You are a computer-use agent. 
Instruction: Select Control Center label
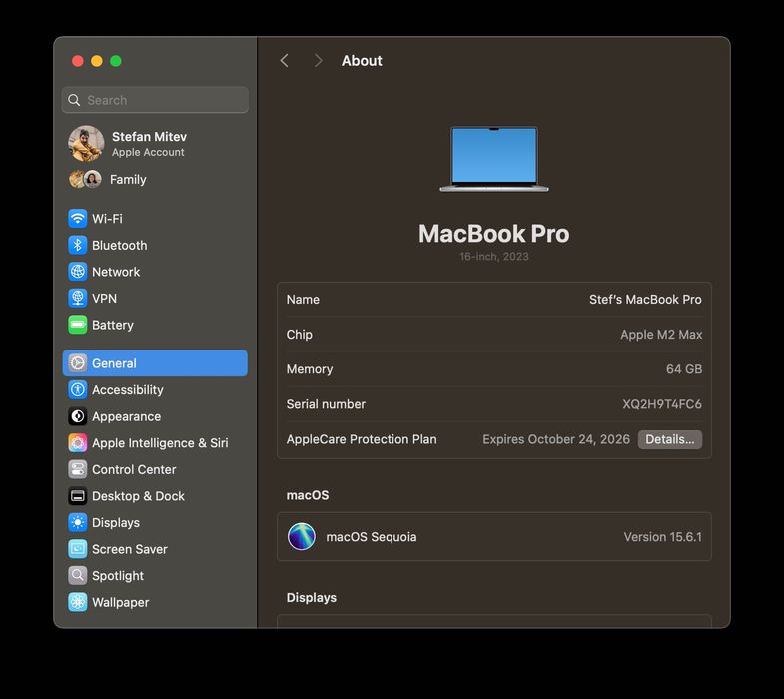click(x=134, y=469)
